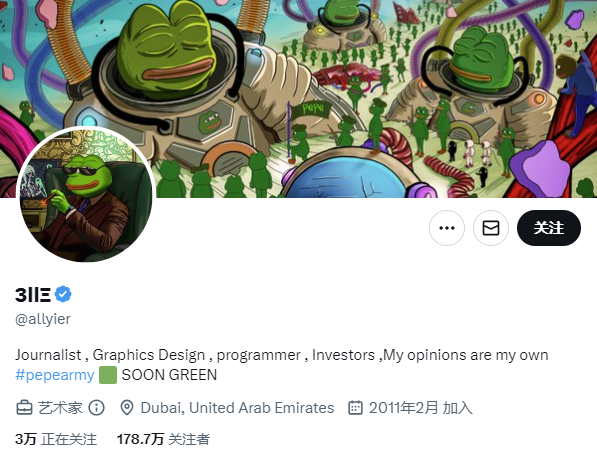Click the blue verified badge

click(x=63, y=294)
